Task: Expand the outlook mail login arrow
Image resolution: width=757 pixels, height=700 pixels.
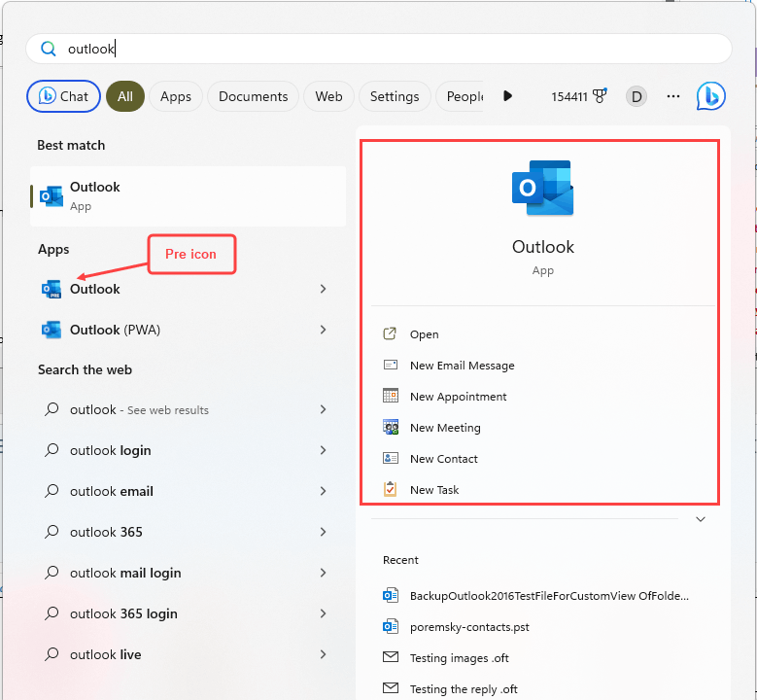Action: coord(323,573)
